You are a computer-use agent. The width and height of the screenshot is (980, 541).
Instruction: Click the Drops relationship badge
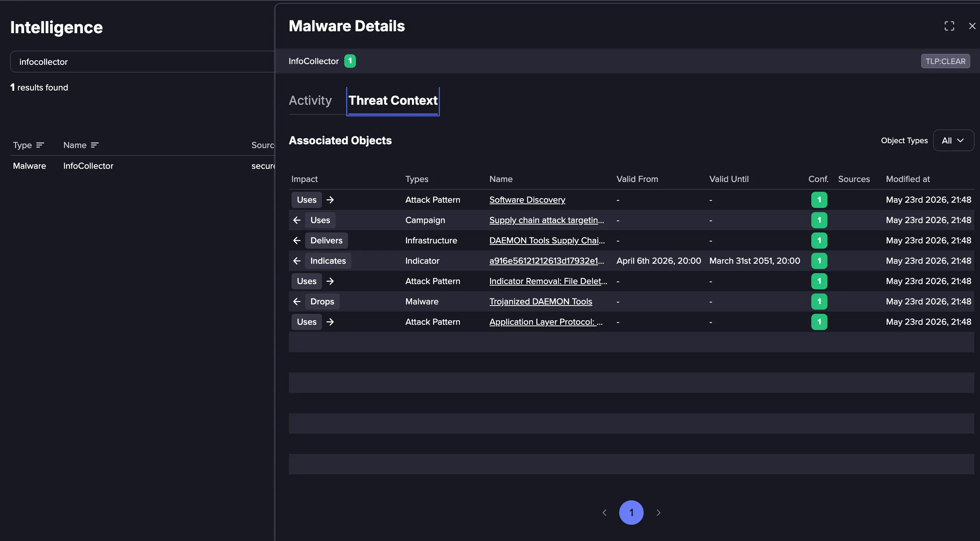pos(322,301)
